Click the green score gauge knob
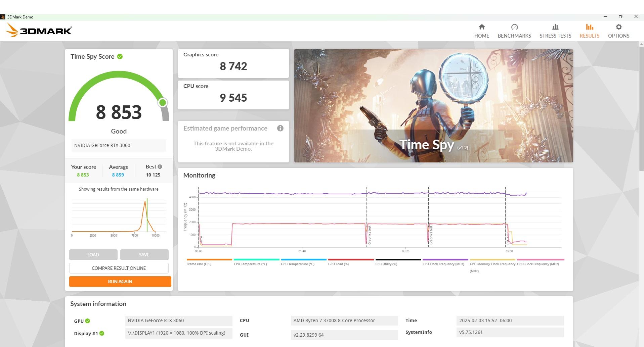644x347 pixels. point(163,102)
